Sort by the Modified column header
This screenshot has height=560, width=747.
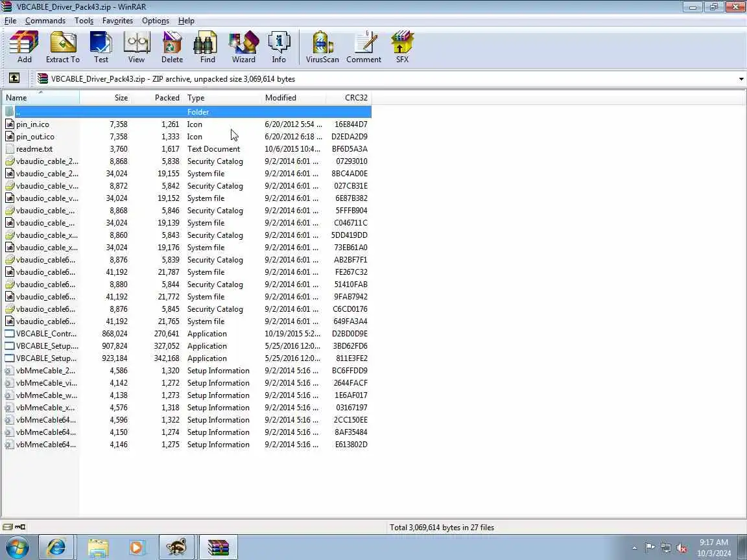pyautogui.click(x=294, y=98)
